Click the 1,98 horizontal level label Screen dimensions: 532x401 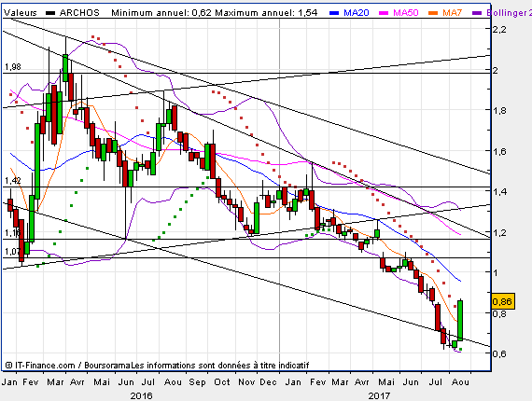click(12, 67)
